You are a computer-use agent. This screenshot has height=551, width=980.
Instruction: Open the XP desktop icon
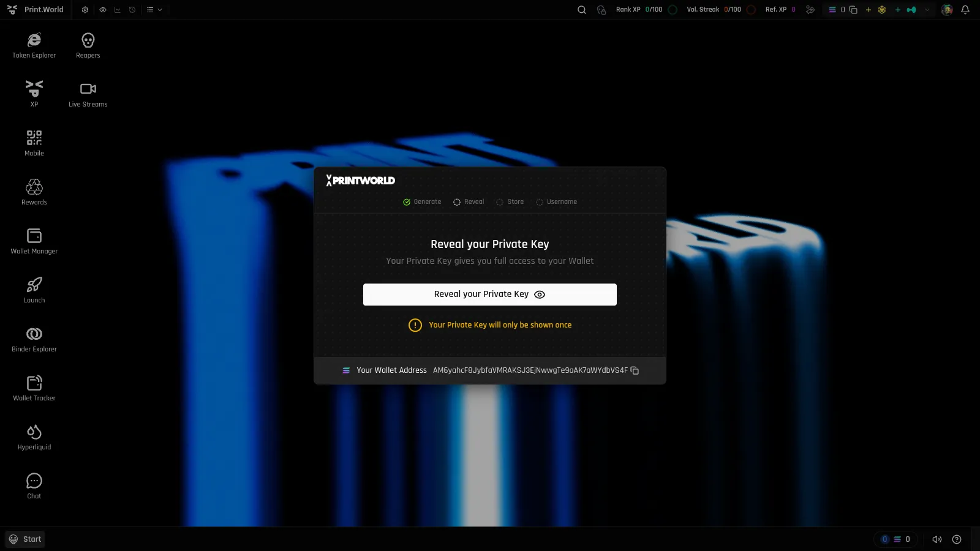34,94
